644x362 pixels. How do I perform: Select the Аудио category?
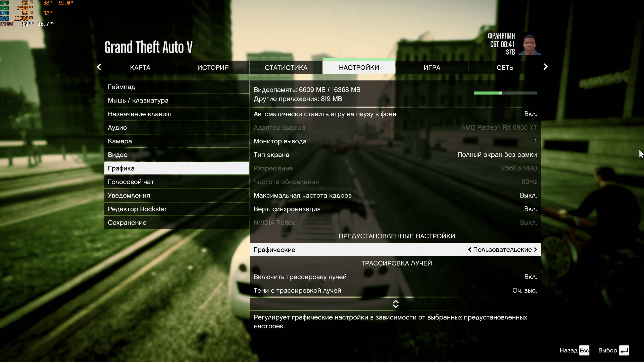pos(177,127)
